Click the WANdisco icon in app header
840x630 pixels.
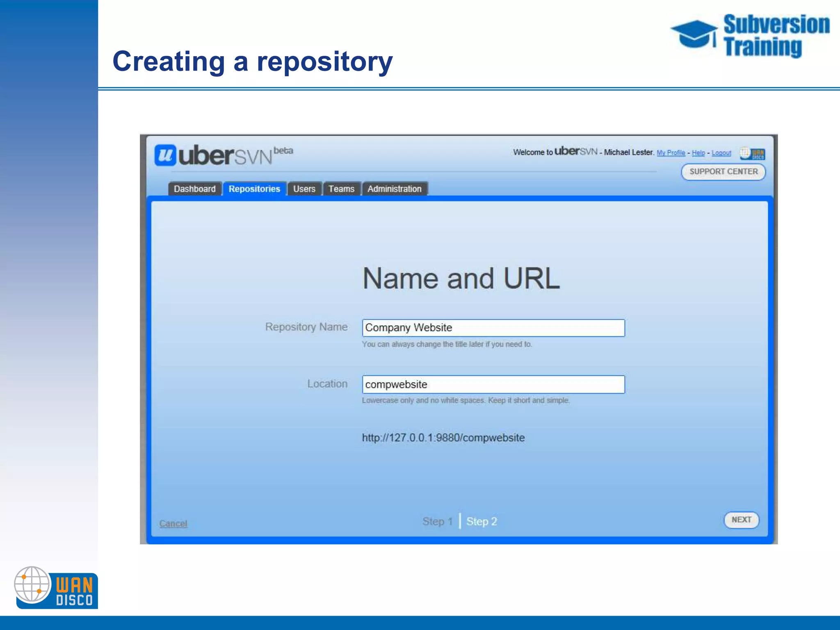click(753, 153)
